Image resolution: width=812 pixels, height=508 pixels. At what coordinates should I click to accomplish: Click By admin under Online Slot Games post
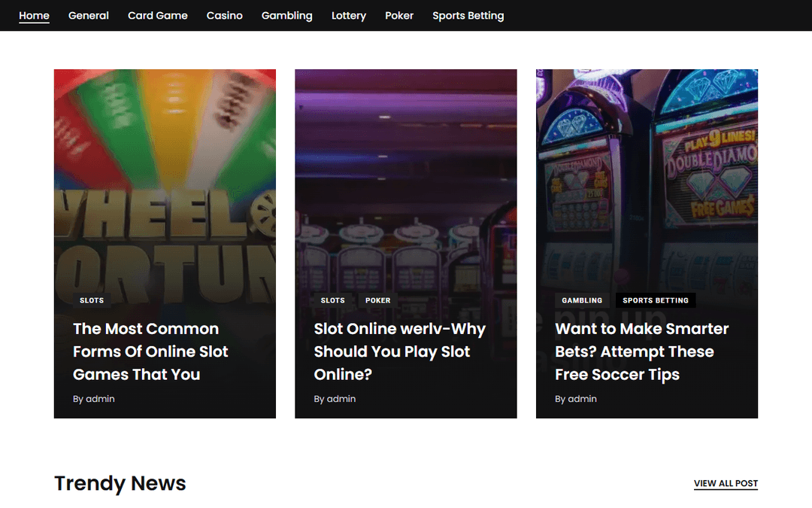click(94, 399)
